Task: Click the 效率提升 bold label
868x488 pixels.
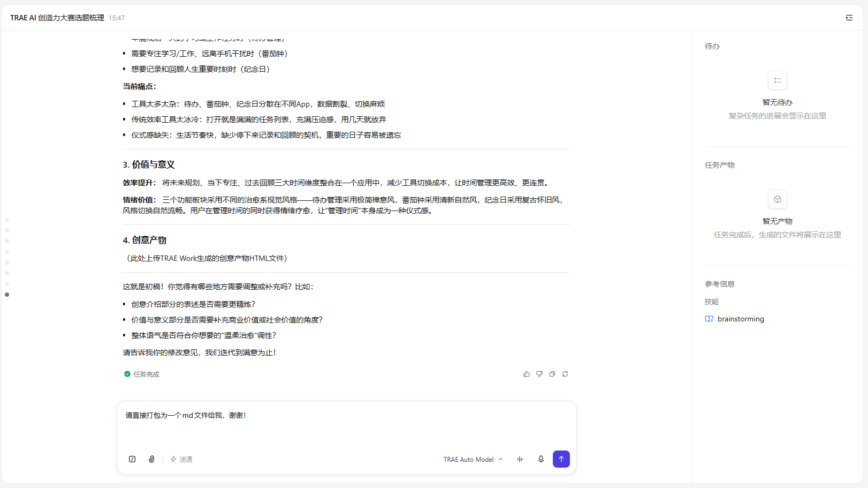Action: [x=139, y=183]
